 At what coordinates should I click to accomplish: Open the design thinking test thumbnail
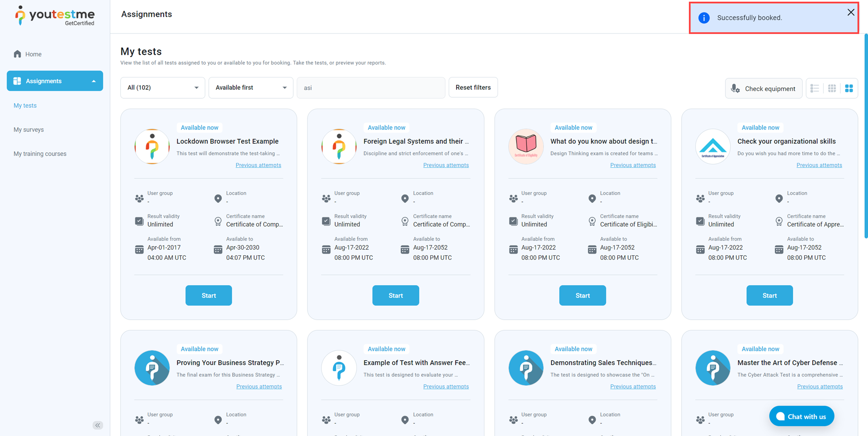pos(526,146)
